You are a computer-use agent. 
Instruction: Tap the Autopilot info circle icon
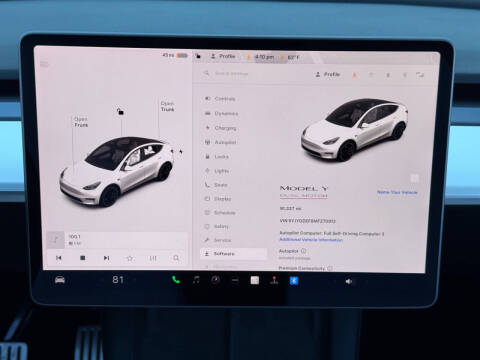303,251
